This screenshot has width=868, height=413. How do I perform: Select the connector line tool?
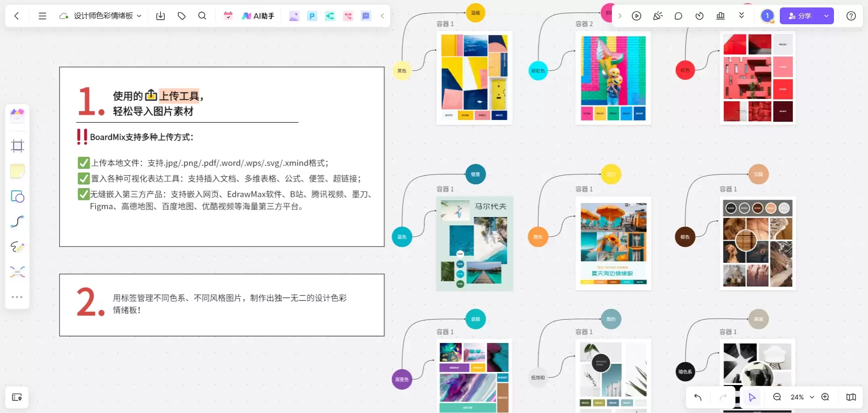click(x=17, y=221)
